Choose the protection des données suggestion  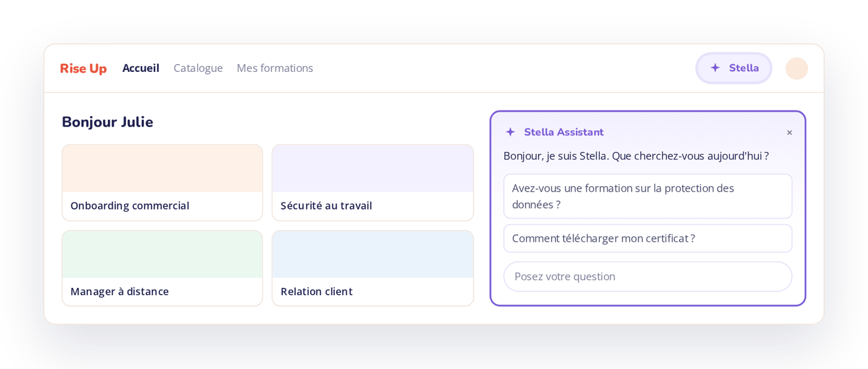(x=648, y=196)
